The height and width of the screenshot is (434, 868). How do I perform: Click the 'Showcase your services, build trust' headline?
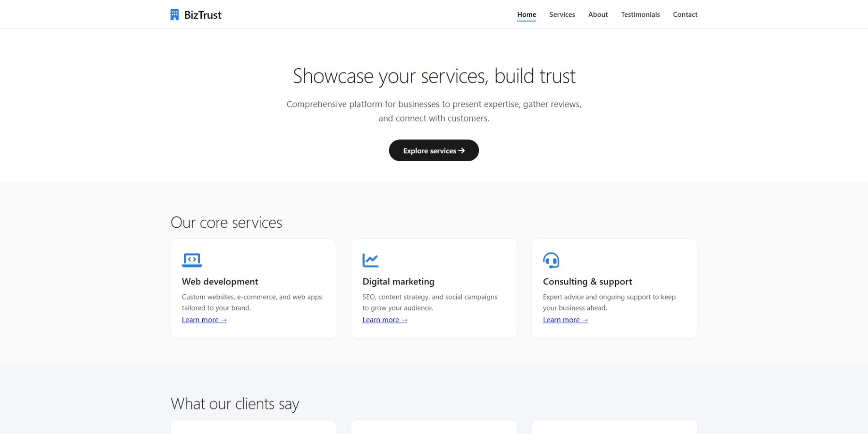pyautogui.click(x=434, y=76)
